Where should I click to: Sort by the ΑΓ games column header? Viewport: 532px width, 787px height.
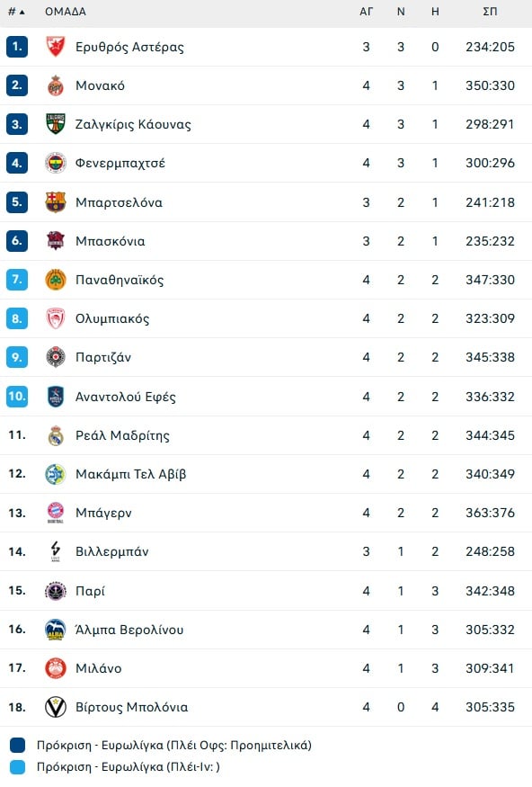(367, 12)
